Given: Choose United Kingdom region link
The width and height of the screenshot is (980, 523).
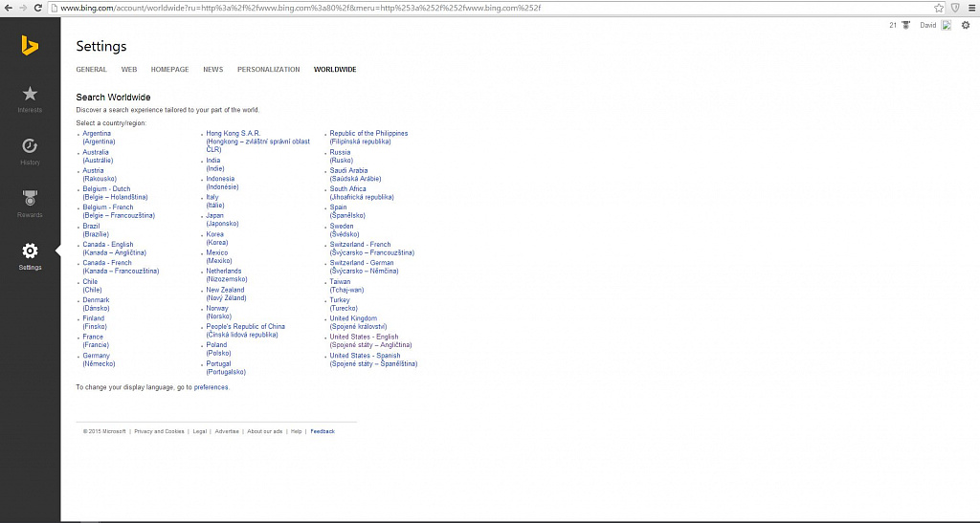Looking at the screenshot, I should 359,322.
